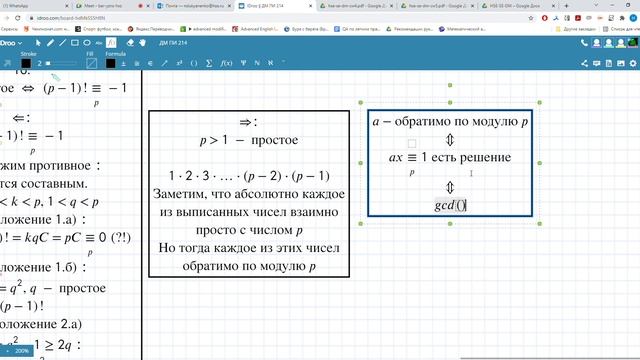Viewport: 640px width, 360px height.
Task: Select the ellipse shape tool
Action: tap(87, 42)
